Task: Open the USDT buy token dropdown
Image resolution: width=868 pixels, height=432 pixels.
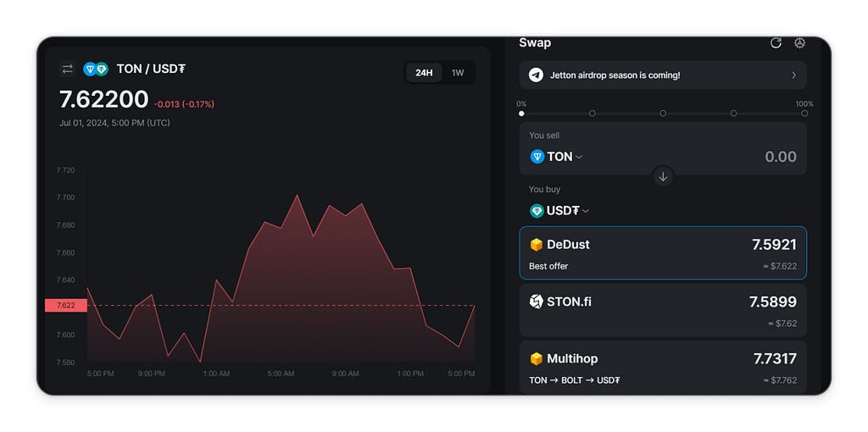Action: [x=568, y=211]
